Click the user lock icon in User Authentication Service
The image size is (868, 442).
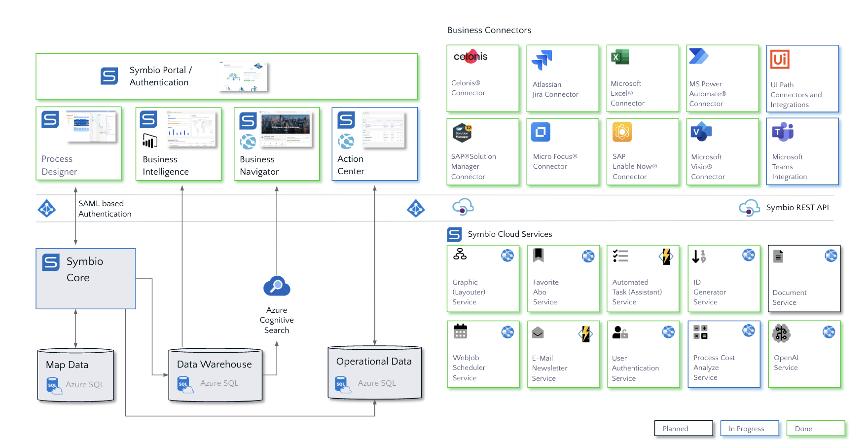click(620, 332)
